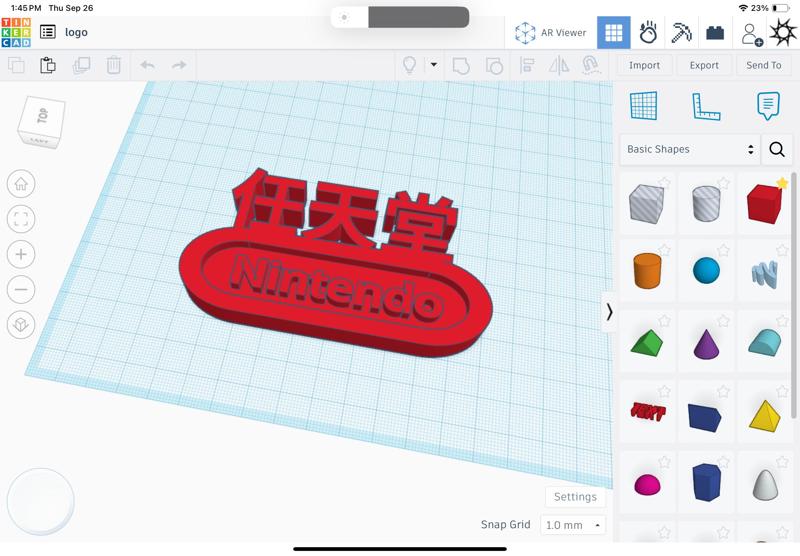
Task: Pick the Scribble shape
Action: (x=765, y=273)
